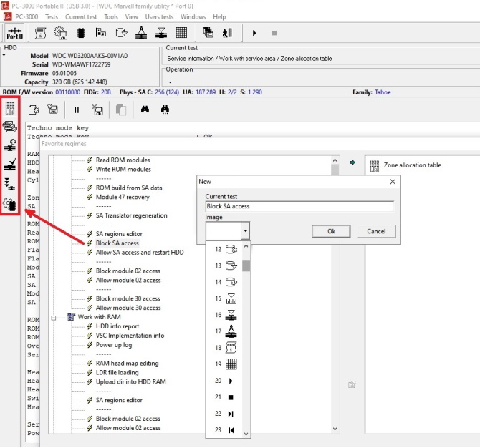Stop the test with the square stop button

tap(274, 33)
